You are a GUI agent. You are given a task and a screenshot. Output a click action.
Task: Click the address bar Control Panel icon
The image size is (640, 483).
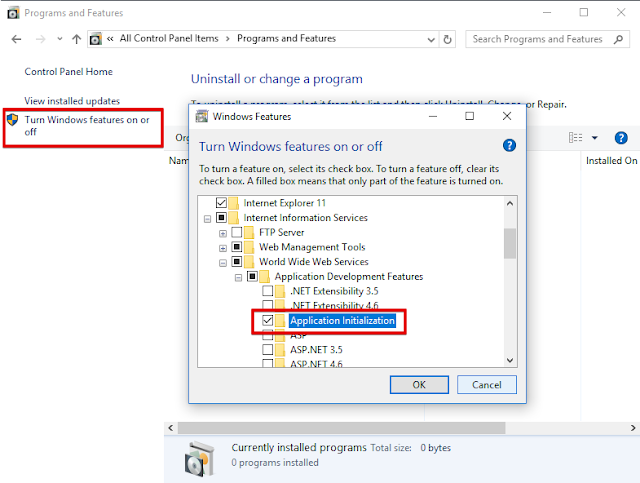click(96, 39)
